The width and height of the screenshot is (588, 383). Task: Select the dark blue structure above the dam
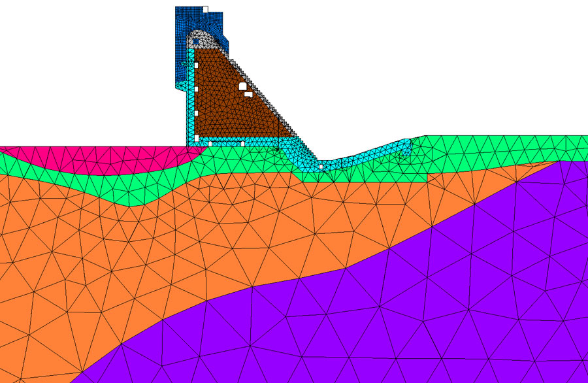[x=183, y=39]
